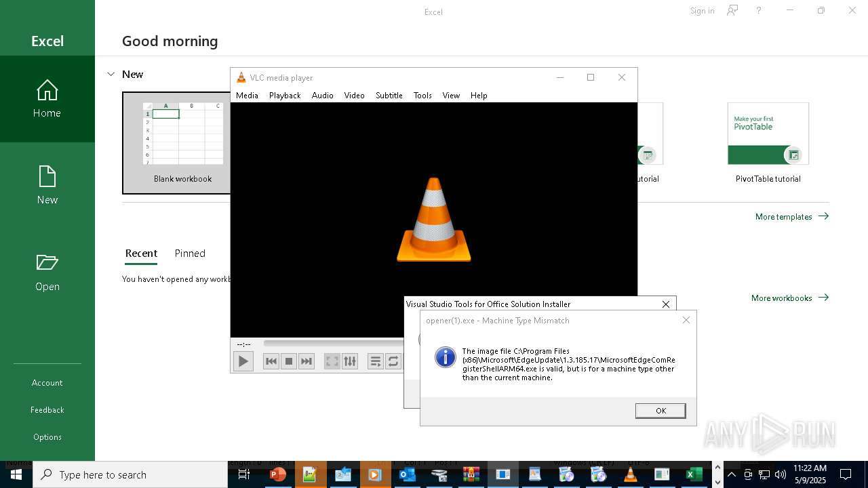Open the notification center

click(x=846, y=474)
